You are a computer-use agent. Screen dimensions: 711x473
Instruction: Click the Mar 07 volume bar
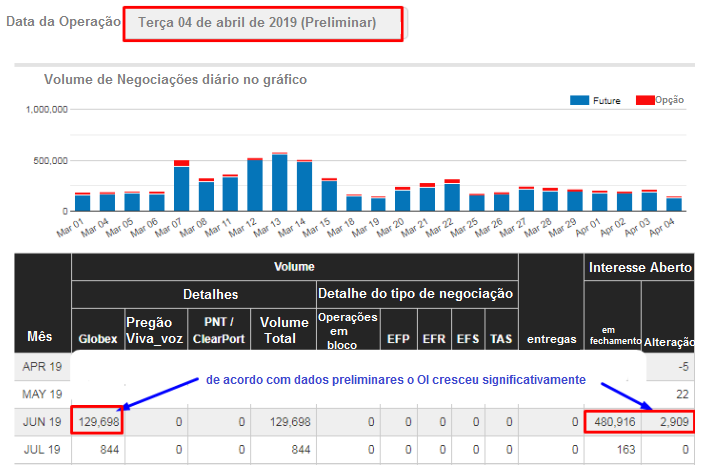[181, 187]
